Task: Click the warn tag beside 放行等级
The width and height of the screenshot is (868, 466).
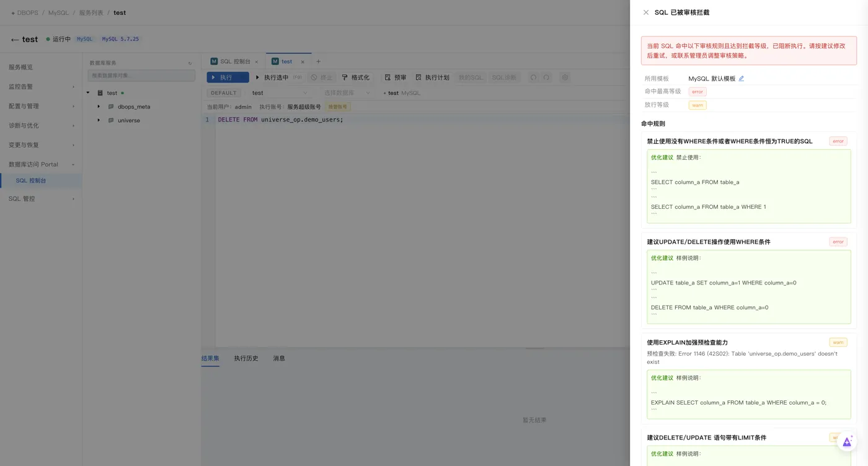Action: tap(697, 105)
